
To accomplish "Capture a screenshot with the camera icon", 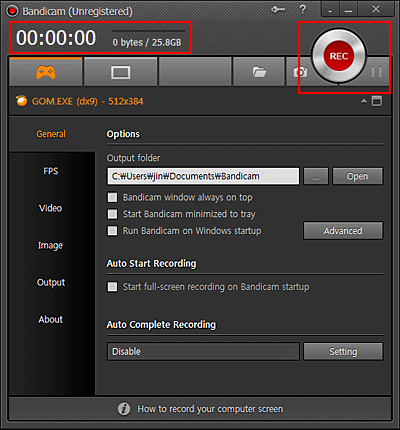I will pyautogui.click(x=300, y=72).
